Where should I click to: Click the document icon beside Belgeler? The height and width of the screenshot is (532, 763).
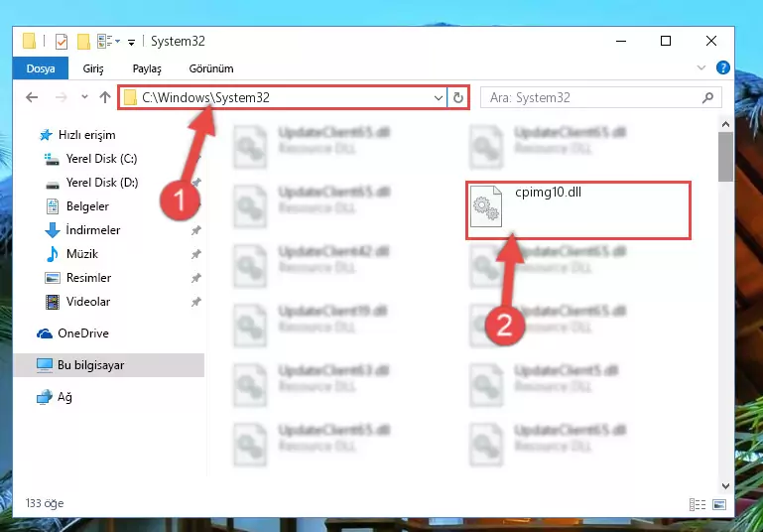pyautogui.click(x=52, y=206)
